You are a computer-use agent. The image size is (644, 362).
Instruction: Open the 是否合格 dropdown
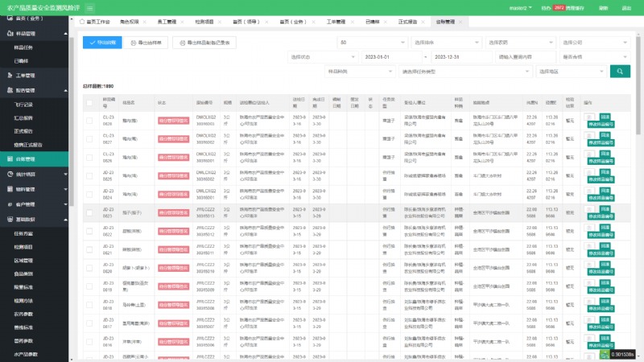(x=594, y=57)
